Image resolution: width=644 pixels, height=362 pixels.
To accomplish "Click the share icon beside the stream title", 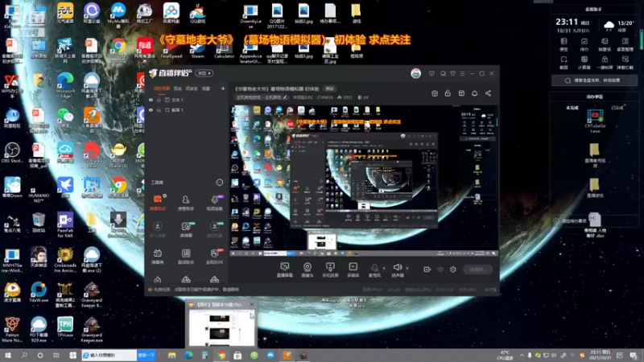I will point(488,93).
